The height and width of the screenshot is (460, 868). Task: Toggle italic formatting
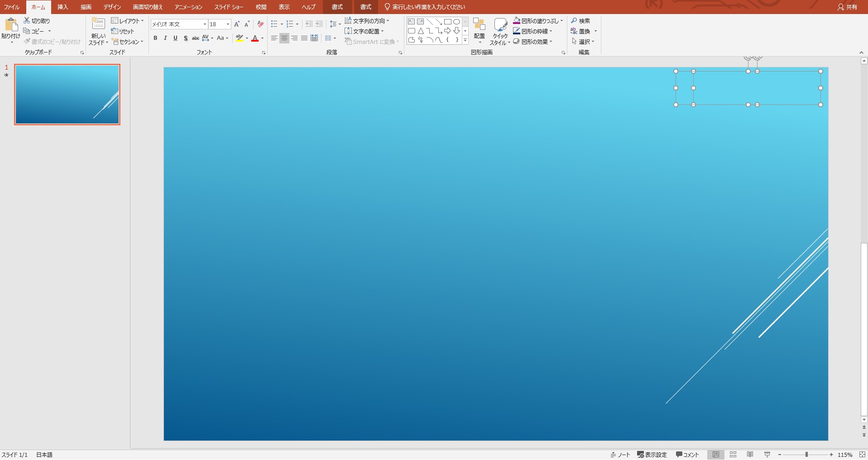165,38
